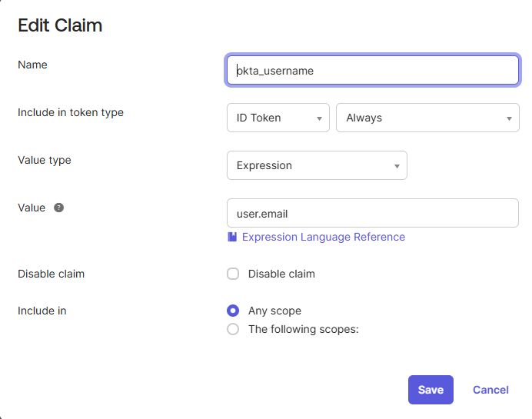
Task: Click the ID Token dropdown arrow
Action: coord(319,118)
